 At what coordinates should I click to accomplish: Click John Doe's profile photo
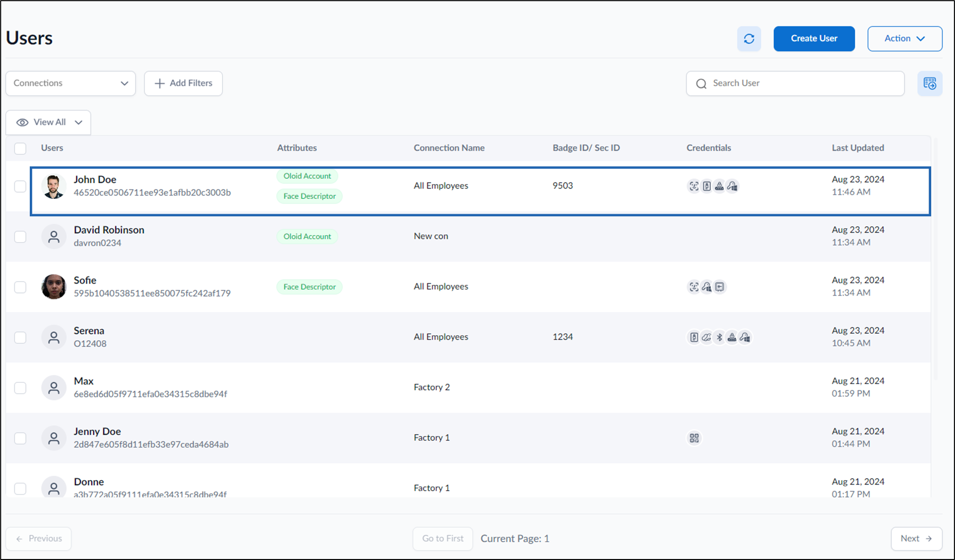pyautogui.click(x=54, y=186)
